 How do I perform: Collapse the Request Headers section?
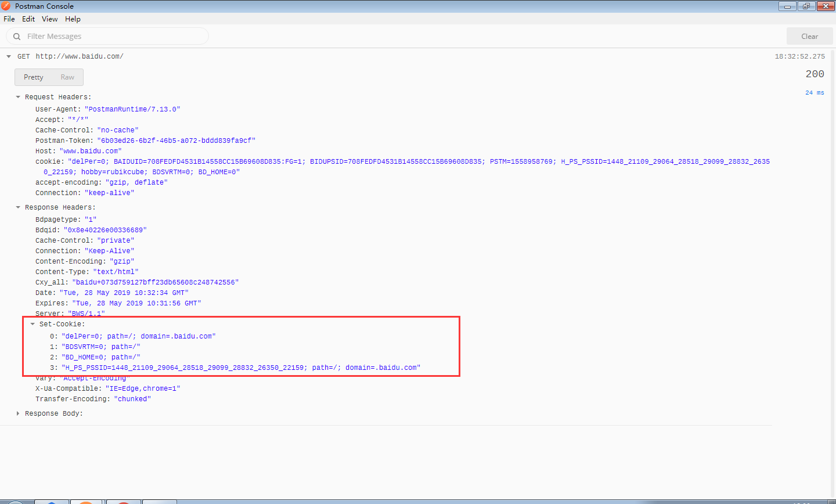point(18,97)
